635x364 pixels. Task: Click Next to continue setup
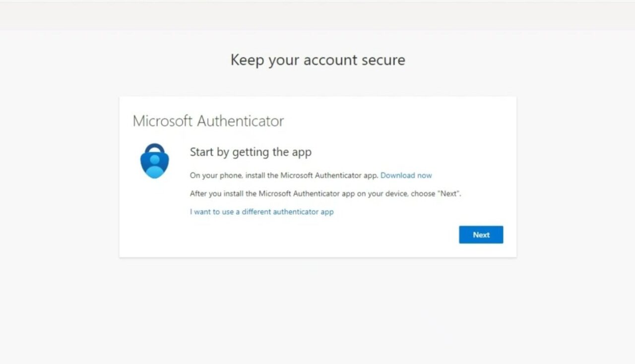pos(480,235)
